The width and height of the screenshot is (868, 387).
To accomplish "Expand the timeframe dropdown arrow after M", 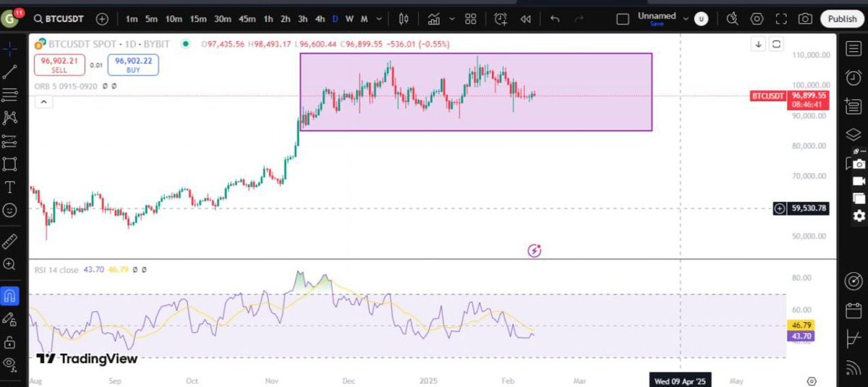I will [x=378, y=19].
